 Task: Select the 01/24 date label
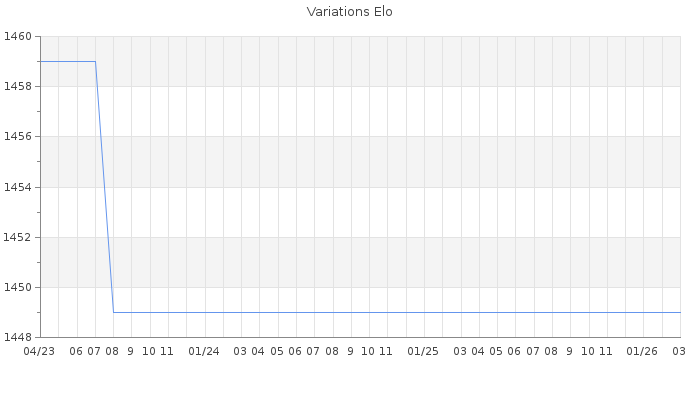(204, 351)
